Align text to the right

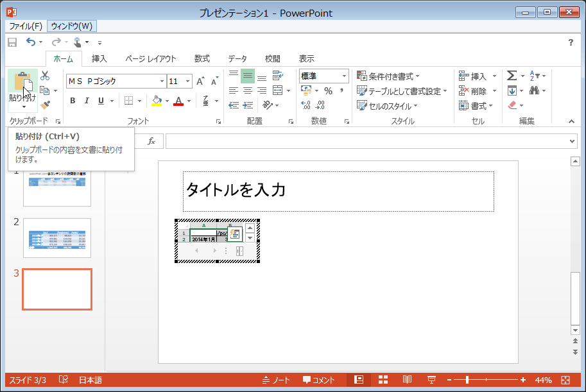pyautogui.click(x=262, y=90)
